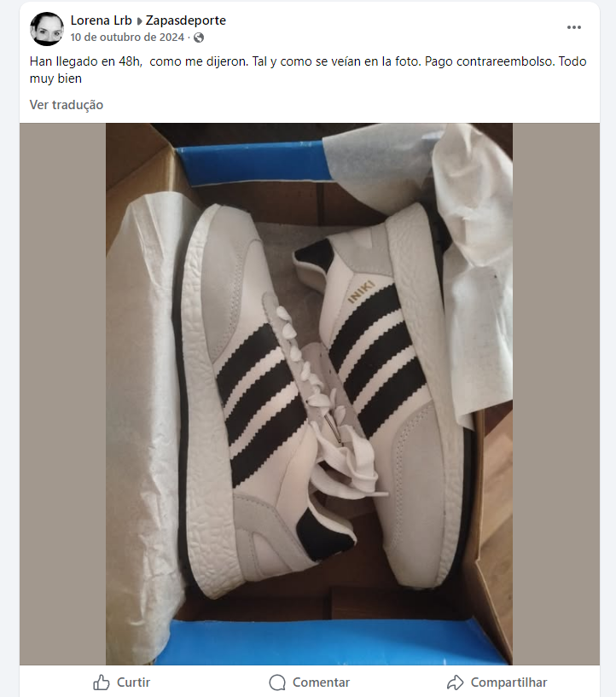Image resolution: width=616 pixels, height=697 pixels.
Task: Click the post text starting Han llegado
Action: 308,70
